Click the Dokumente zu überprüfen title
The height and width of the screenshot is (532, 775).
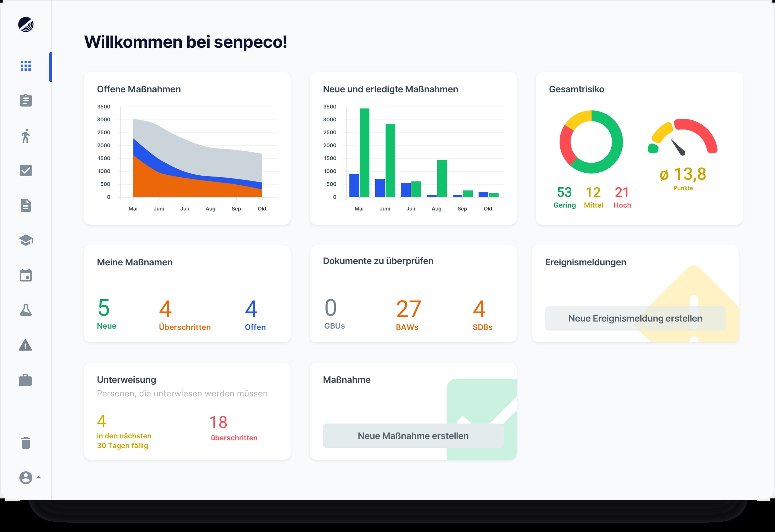(378, 261)
